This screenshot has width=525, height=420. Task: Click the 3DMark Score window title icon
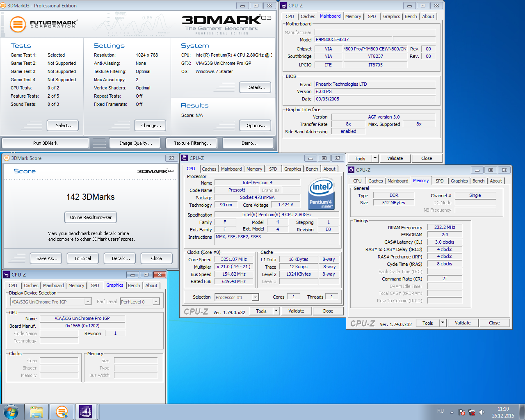point(7,158)
